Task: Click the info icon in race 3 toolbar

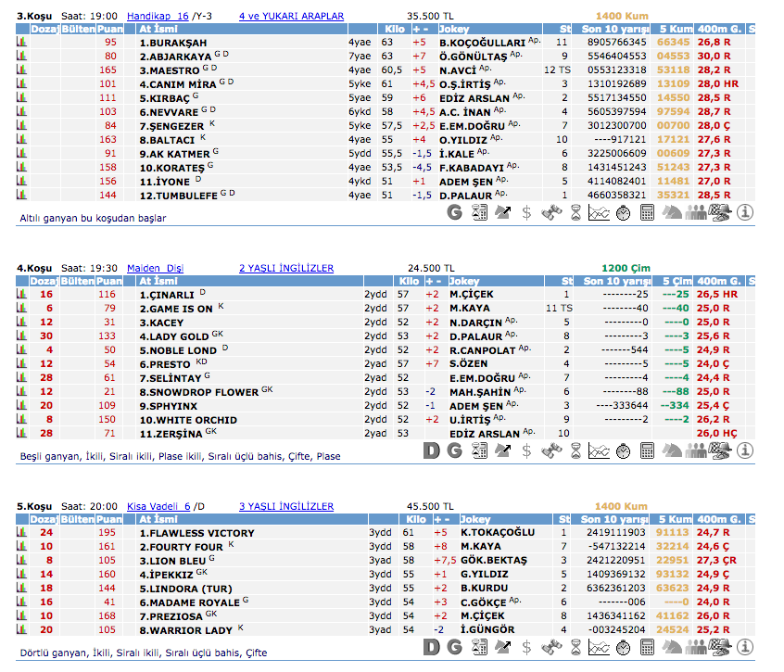Action: click(x=745, y=212)
